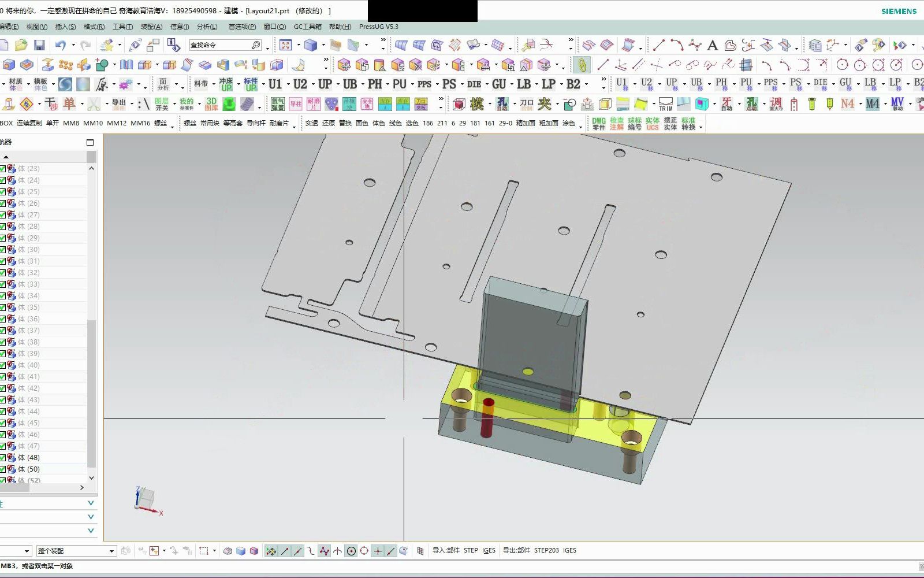Open the GC工具箱 menu
The height and width of the screenshot is (578, 924).
click(307, 27)
